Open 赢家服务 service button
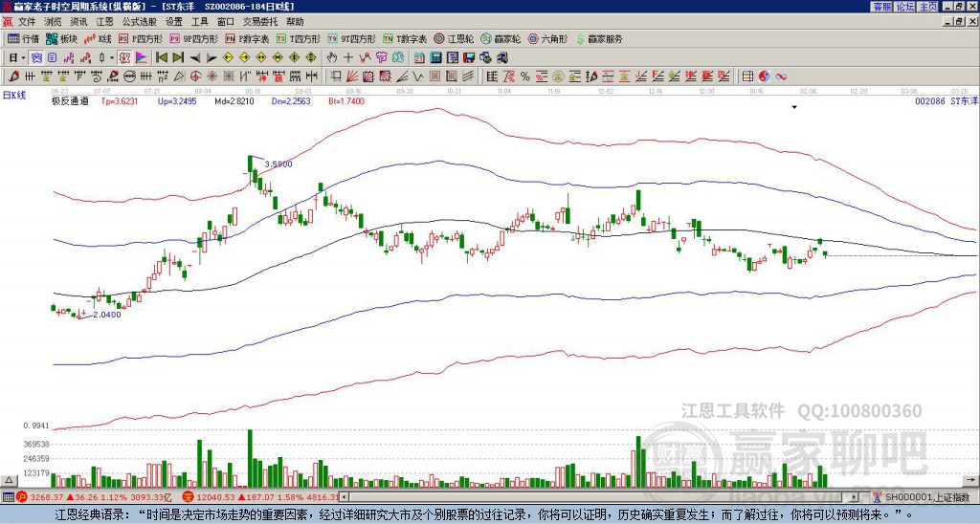The height and width of the screenshot is (524, 980). tap(599, 38)
